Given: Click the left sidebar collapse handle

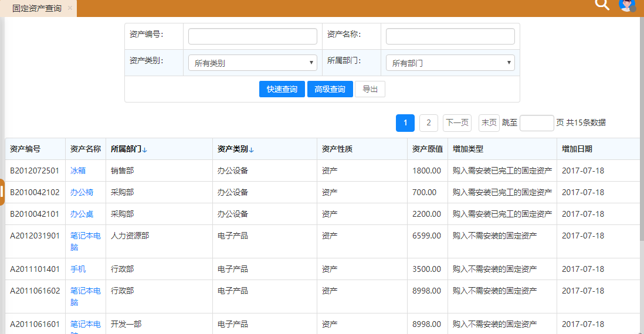Looking at the screenshot, I should 2,192.
